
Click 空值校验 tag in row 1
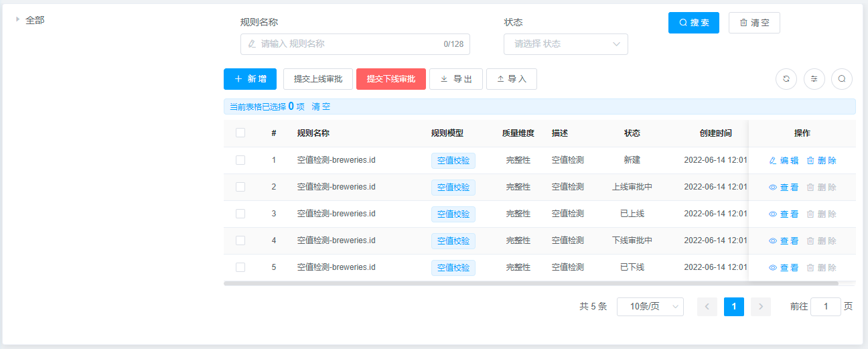453,161
